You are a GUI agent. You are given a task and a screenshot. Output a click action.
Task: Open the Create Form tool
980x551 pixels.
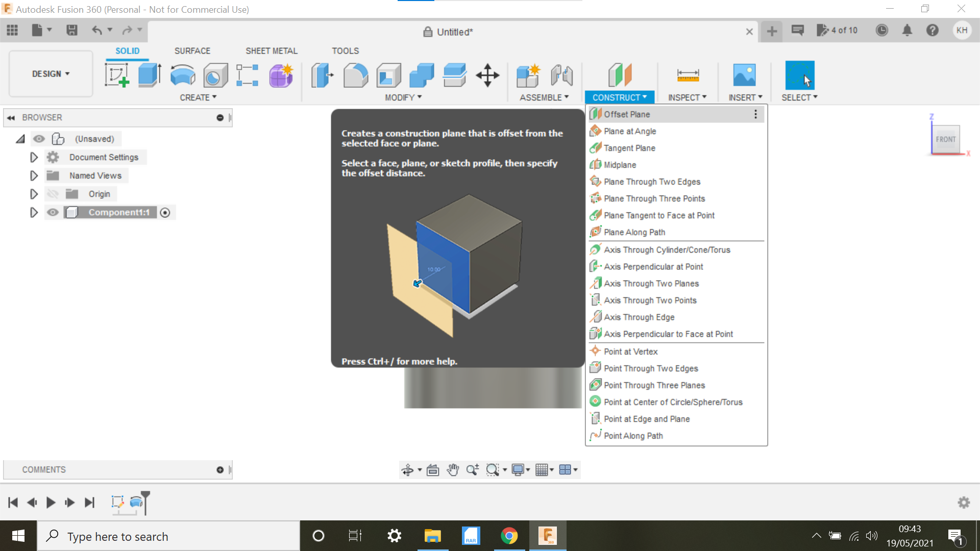(281, 75)
